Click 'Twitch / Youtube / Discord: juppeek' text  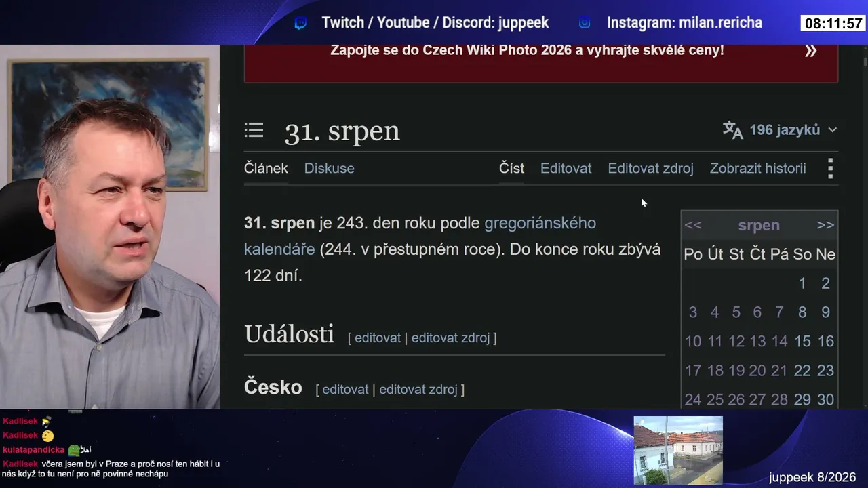coord(435,23)
